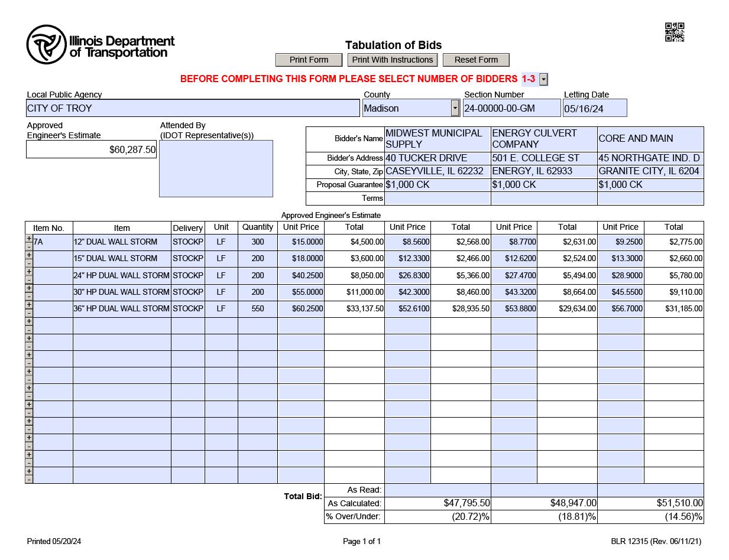Click the Print Form button
729x560 pixels.
[x=309, y=60]
